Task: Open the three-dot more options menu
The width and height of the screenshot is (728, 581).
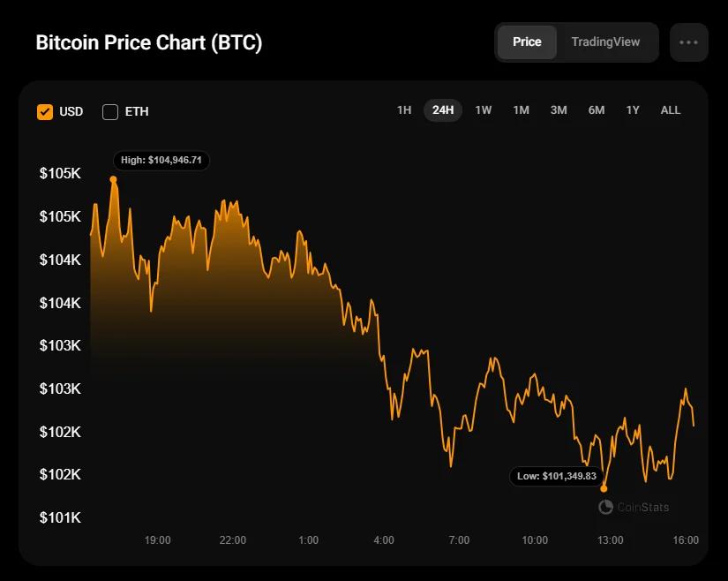Action: pos(688,42)
